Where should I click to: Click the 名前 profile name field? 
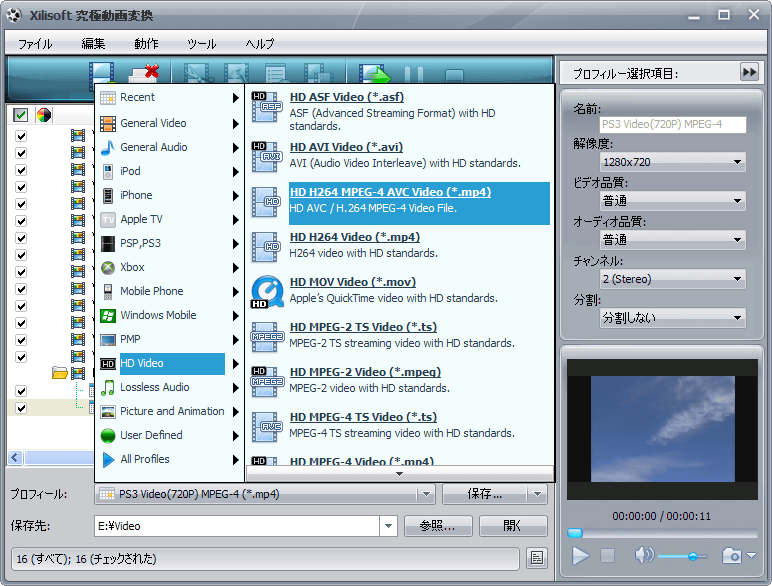point(673,124)
